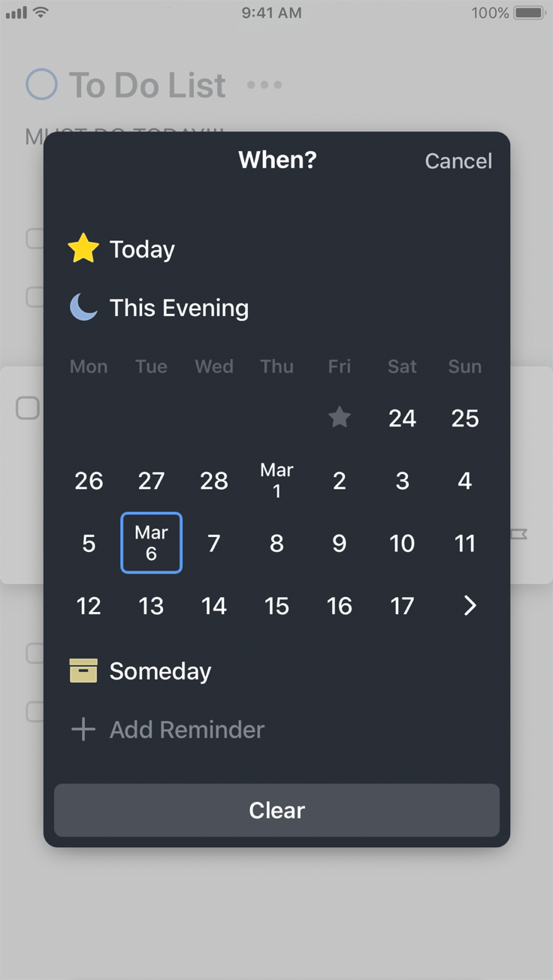Pick Saturday the 24th
The image size is (553, 980).
coord(402,418)
